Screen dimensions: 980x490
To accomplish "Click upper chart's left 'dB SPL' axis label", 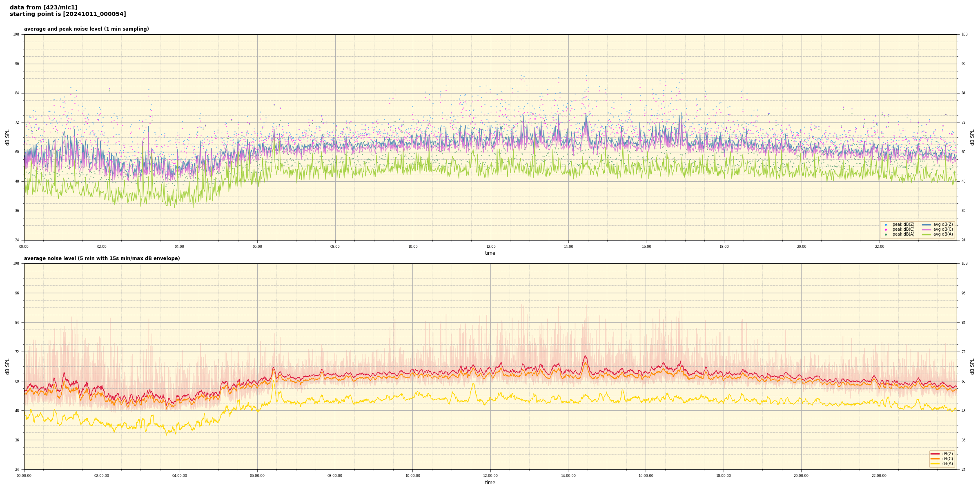I will 7,137.
